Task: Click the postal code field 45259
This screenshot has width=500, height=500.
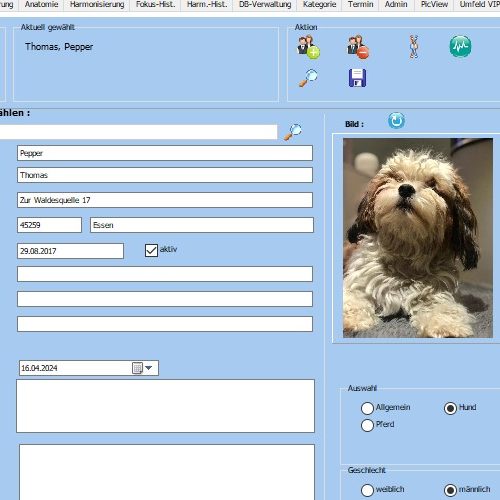Action: [49, 225]
